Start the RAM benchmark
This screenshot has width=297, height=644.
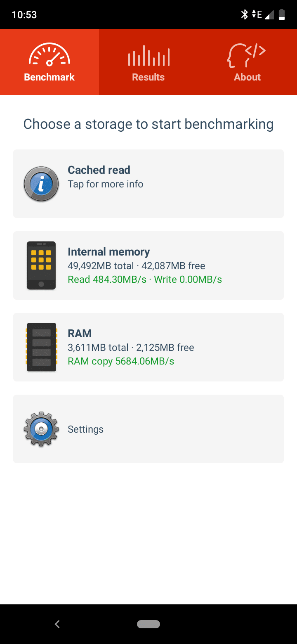click(148, 347)
